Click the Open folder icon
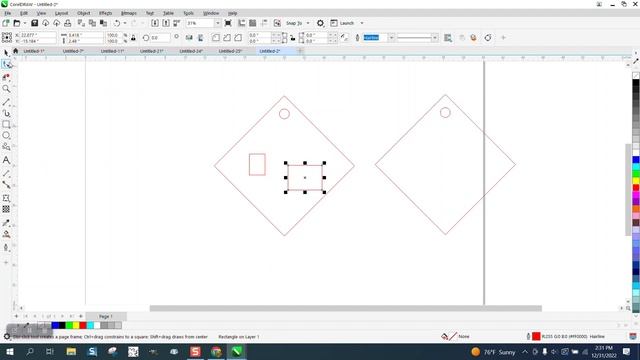The image size is (640, 360). [17, 23]
